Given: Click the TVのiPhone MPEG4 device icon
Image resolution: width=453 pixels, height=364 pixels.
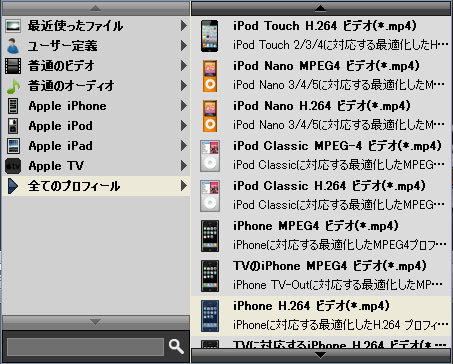Looking at the screenshot, I should (x=210, y=276).
